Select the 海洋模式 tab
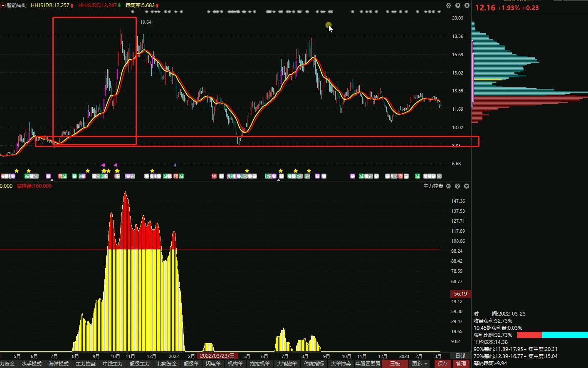Image resolution: width=588 pixels, height=368 pixels. pos(59,364)
